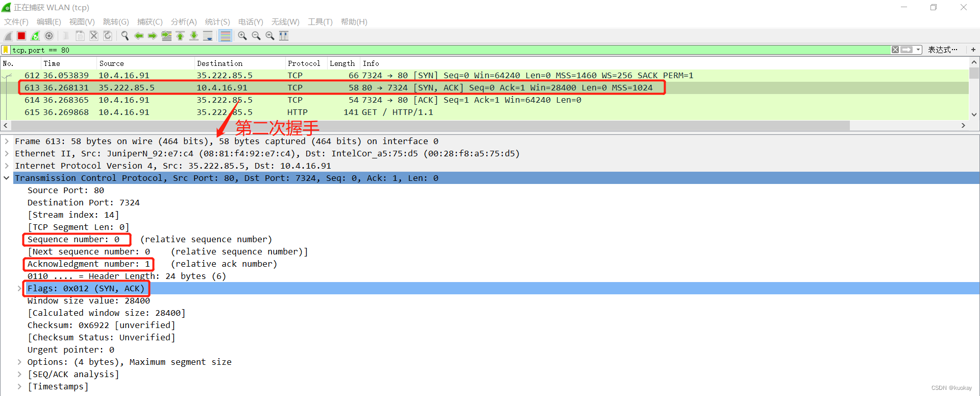Zoom out on packet text

tap(256, 36)
